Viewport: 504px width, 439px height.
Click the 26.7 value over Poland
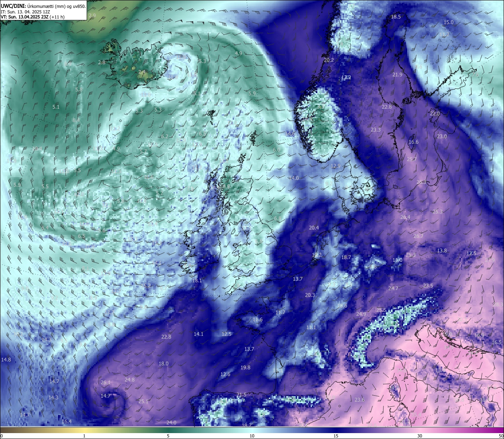(x=419, y=236)
